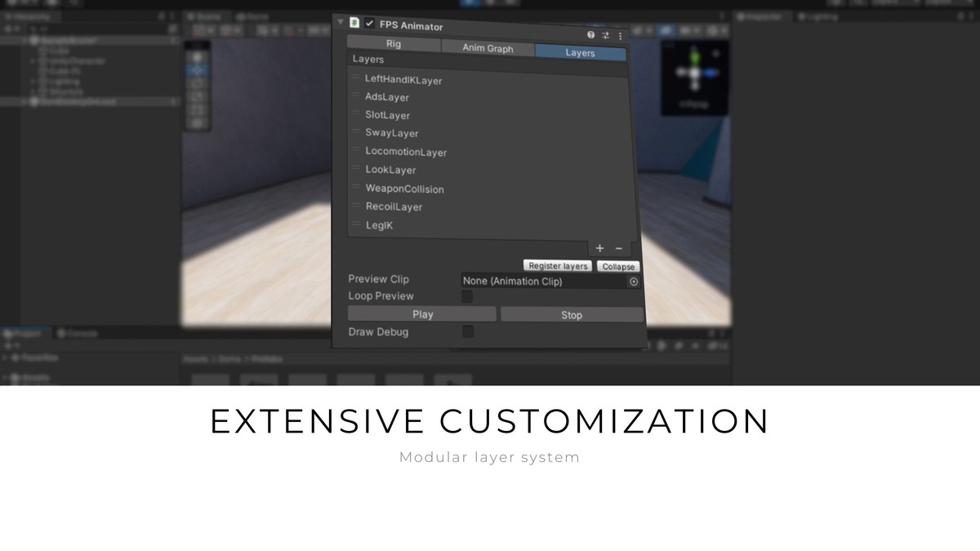Open the FPS Animator presets icon
The width and height of the screenshot is (980, 551).
coord(606,36)
